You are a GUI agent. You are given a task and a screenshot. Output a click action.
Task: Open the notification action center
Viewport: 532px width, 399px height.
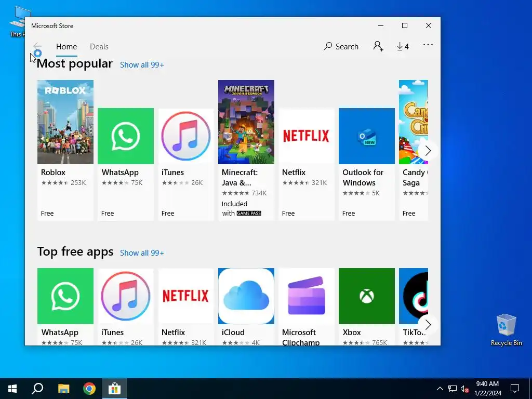click(515, 389)
